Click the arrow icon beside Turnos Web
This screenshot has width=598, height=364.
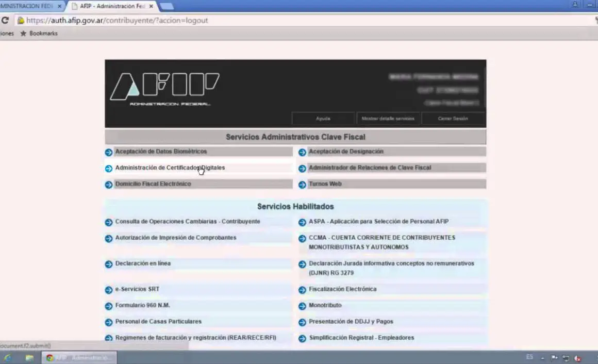tap(303, 185)
